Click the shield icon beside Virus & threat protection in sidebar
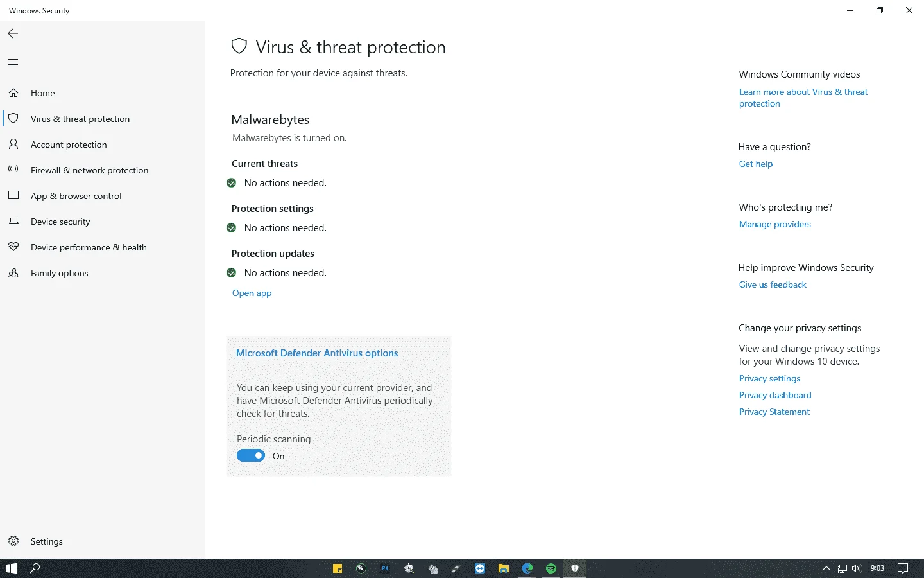The height and width of the screenshot is (578, 924). click(13, 119)
